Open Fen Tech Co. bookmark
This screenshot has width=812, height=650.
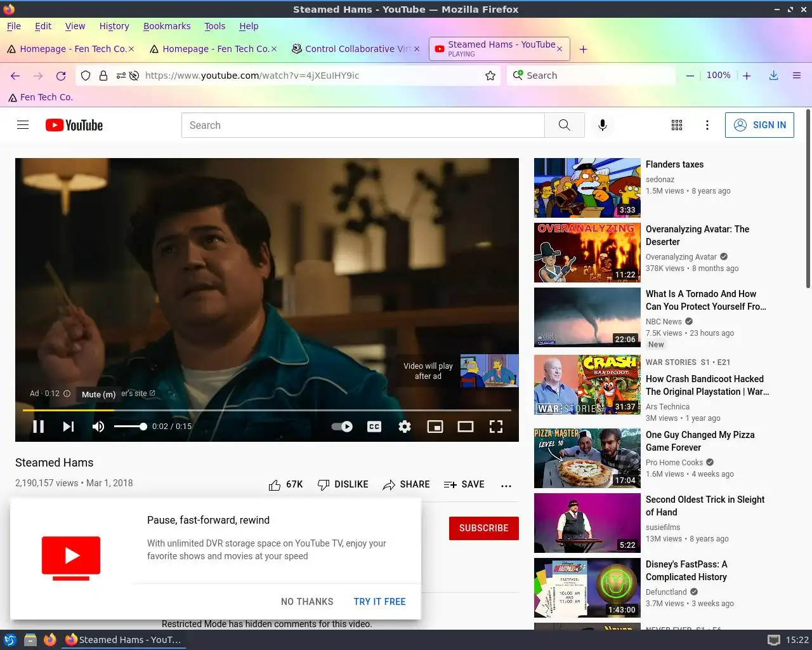coord(41,97)
